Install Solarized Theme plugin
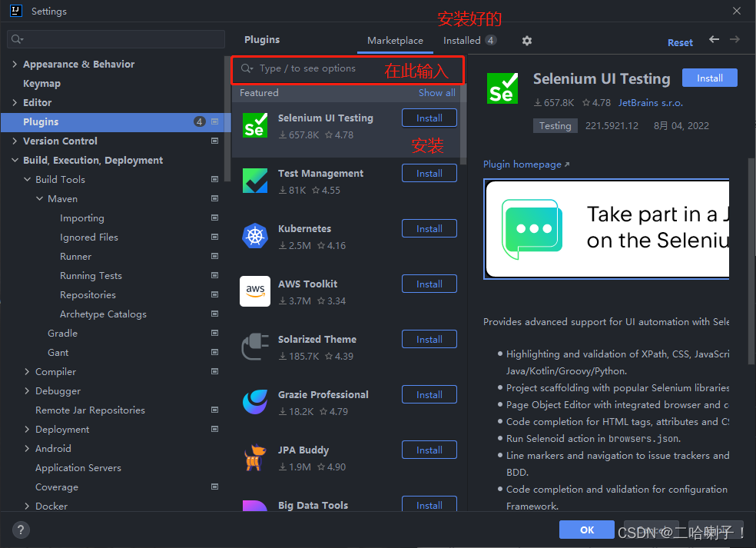The height and width of the screenshot is (548, 756). click(429, 339)
